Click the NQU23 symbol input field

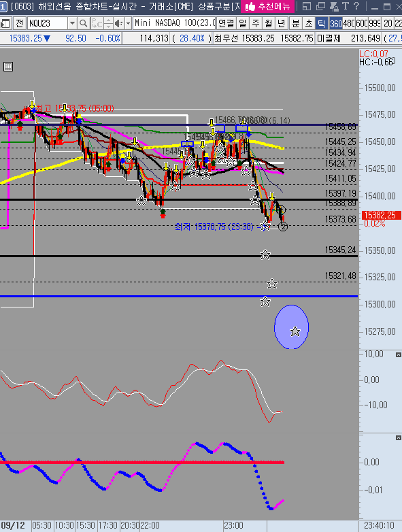click(48, 23)
